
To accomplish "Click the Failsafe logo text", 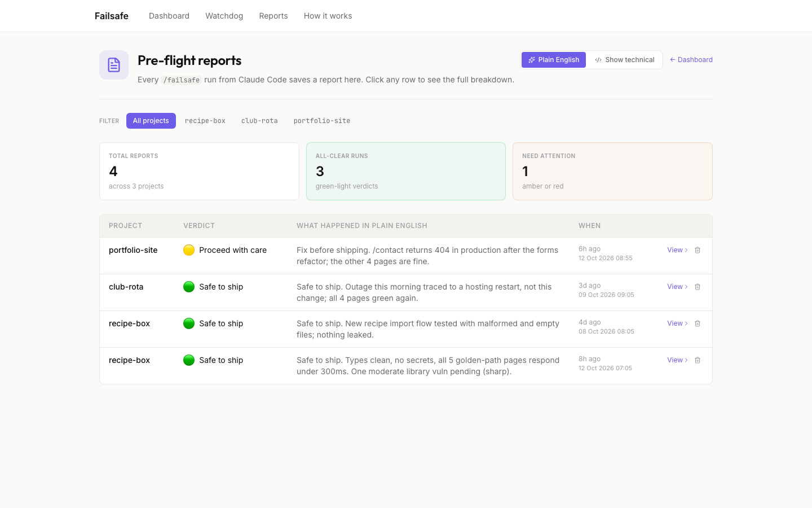I will pos(112,16).
